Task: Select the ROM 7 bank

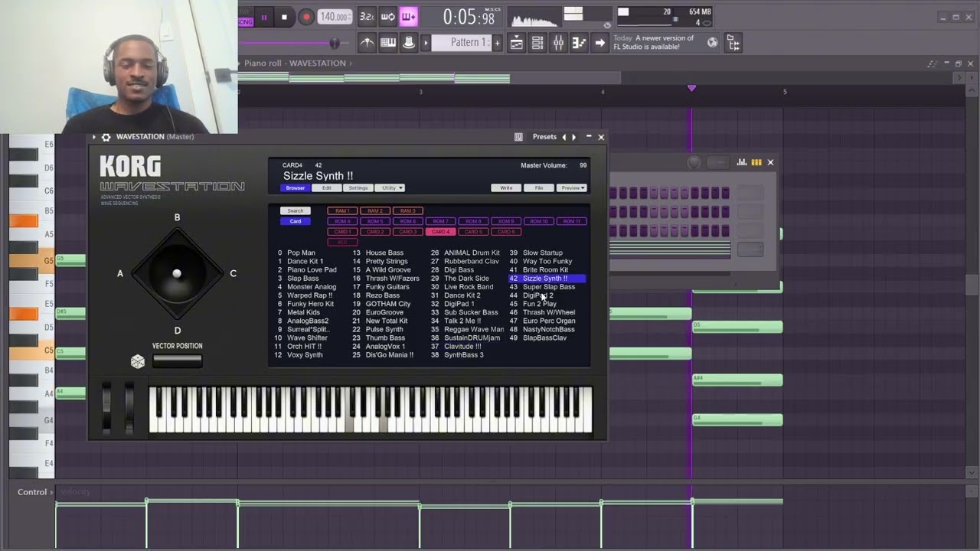Action: tap(440, 221)
